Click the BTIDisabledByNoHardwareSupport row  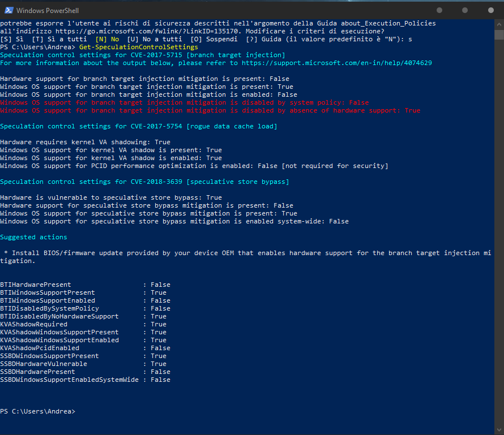(x=83, y=316)
